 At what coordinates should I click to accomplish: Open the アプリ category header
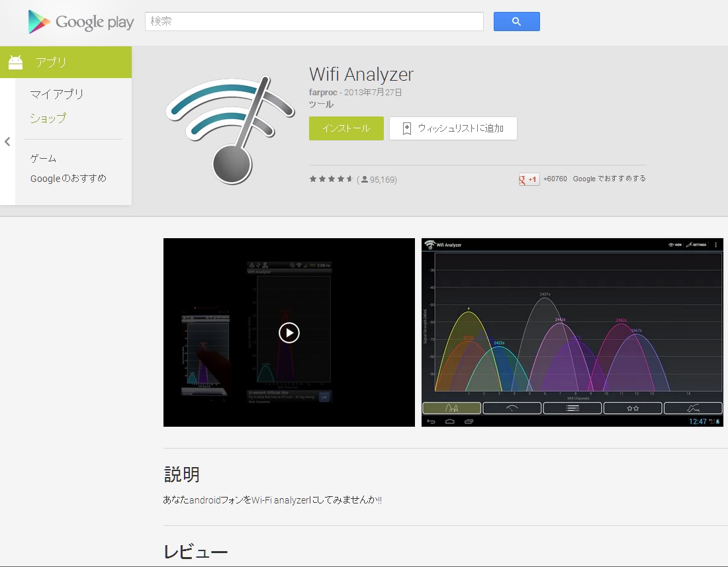point(66,62)
